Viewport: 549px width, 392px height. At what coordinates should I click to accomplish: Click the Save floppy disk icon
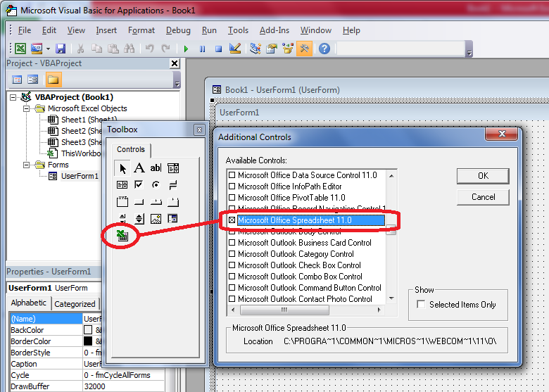click(61, 49)
